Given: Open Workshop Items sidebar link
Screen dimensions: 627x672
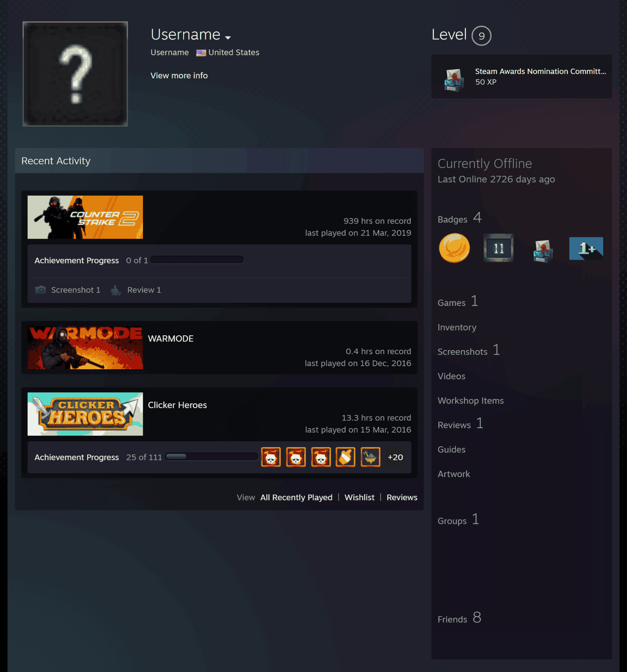Looking at the screenshot, I should click(471, 401).
